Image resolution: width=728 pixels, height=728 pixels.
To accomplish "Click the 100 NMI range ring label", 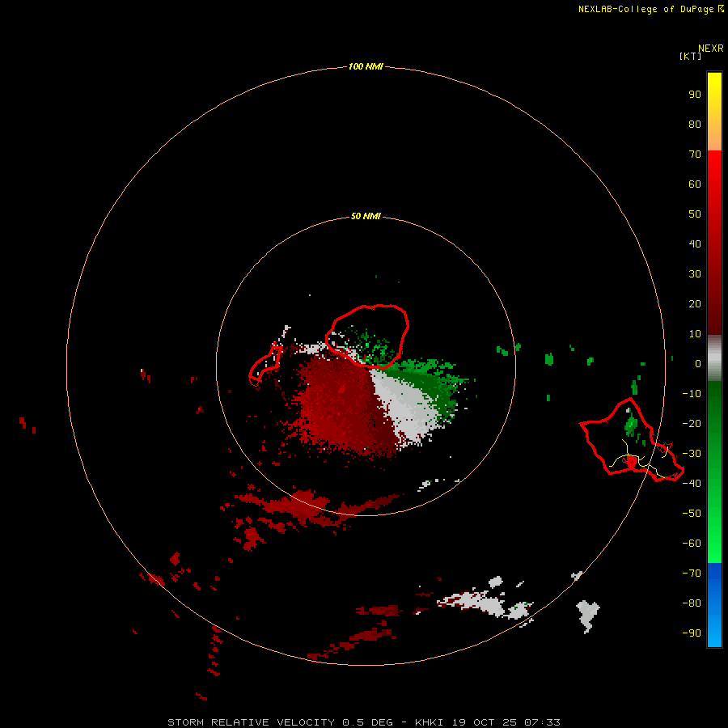I will click(x=366, y=66).
